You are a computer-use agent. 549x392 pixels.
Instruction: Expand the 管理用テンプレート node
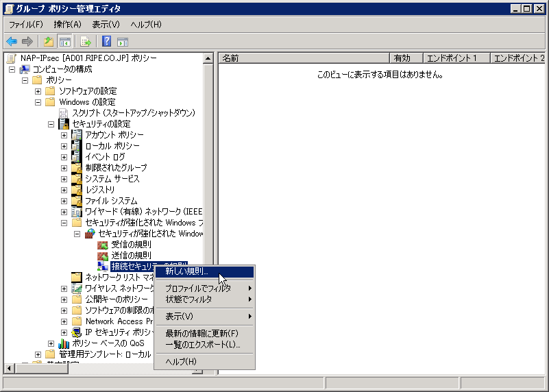click(x=38, y=354)
